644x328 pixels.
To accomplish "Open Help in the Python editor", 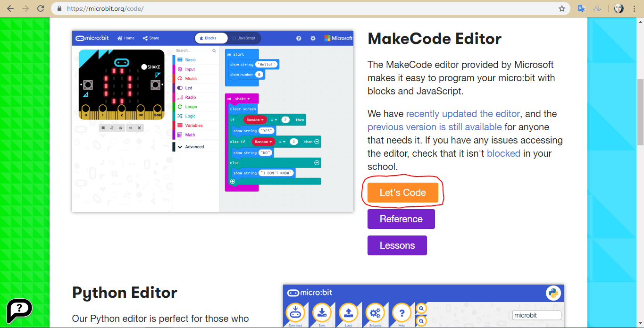I will (x=401, y=312).
